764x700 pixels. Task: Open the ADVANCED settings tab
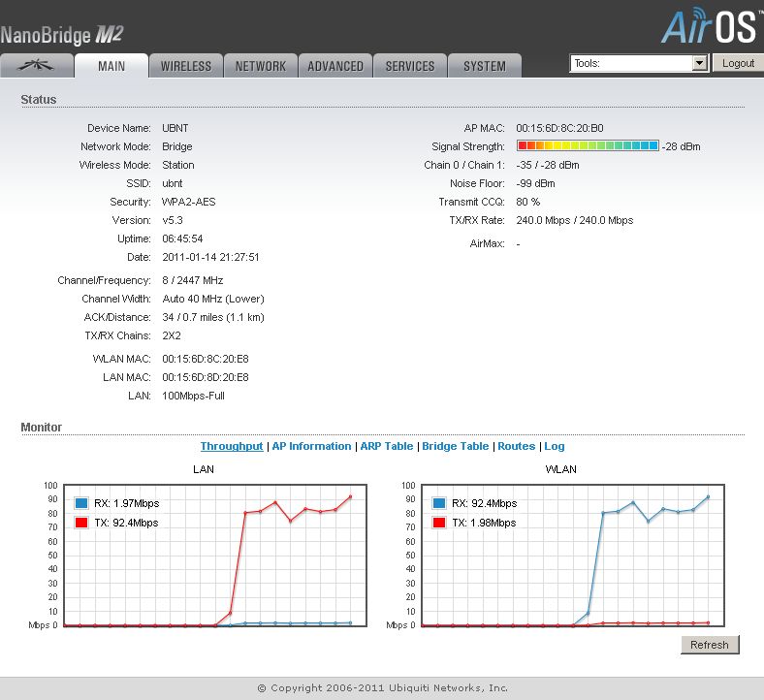click(x=335, y=66)
